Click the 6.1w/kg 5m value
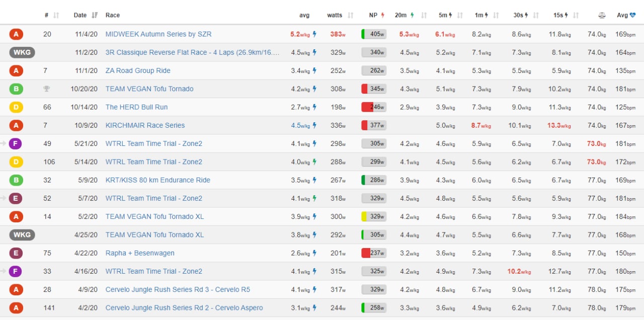 [445, 34]
